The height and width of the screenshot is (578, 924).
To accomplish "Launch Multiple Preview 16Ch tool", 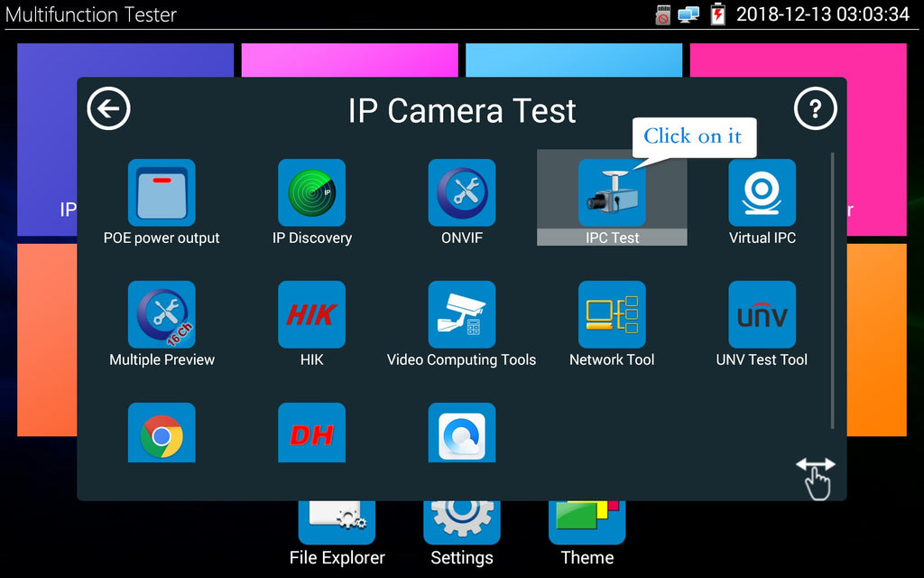I will click(162, 314).
